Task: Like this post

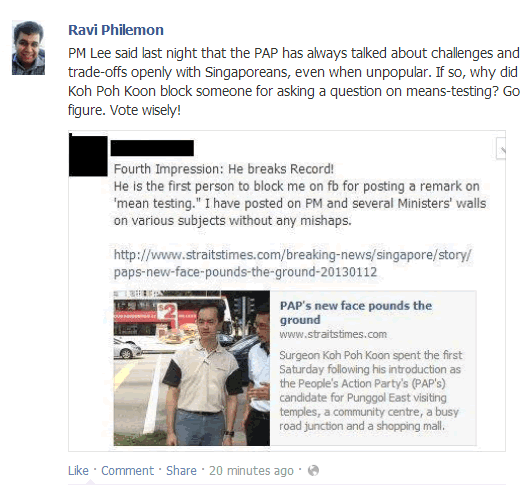Action: point(78,471)
